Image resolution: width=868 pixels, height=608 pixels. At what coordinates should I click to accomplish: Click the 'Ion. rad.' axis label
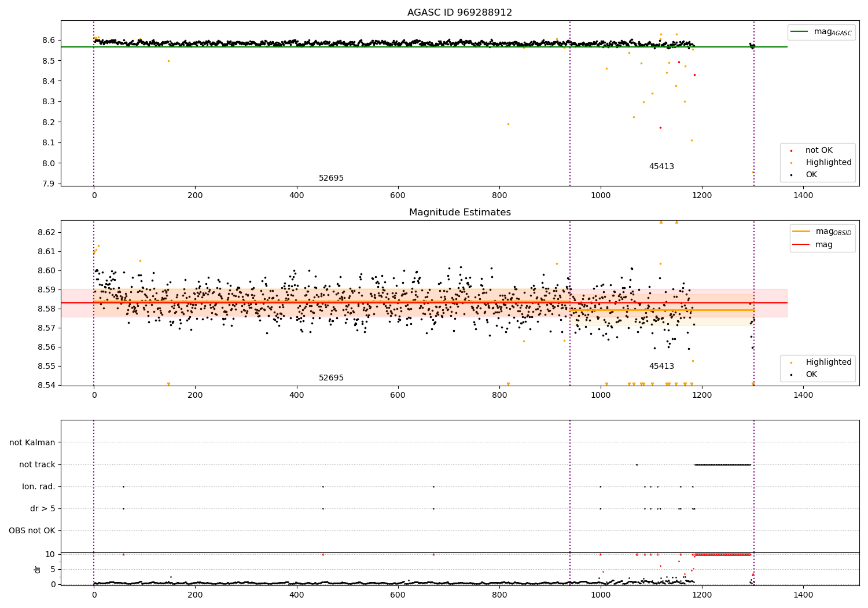click(39, 487)
